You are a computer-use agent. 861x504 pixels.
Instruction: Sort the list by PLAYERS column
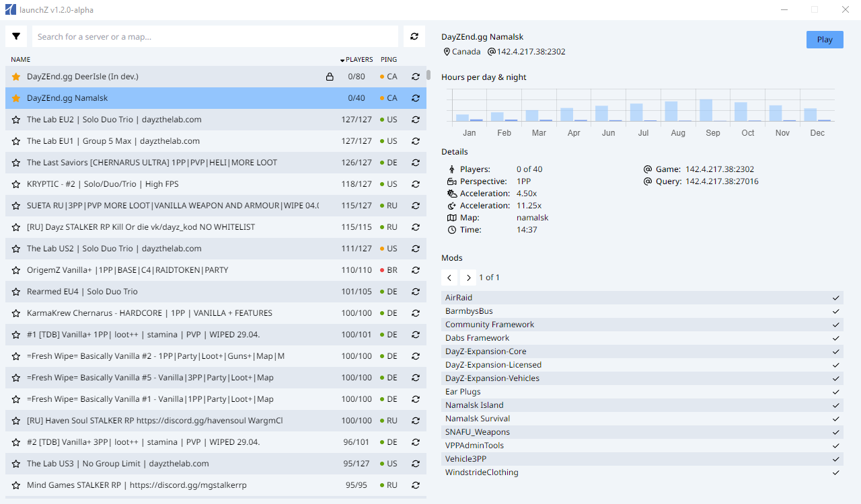point(357,60)
